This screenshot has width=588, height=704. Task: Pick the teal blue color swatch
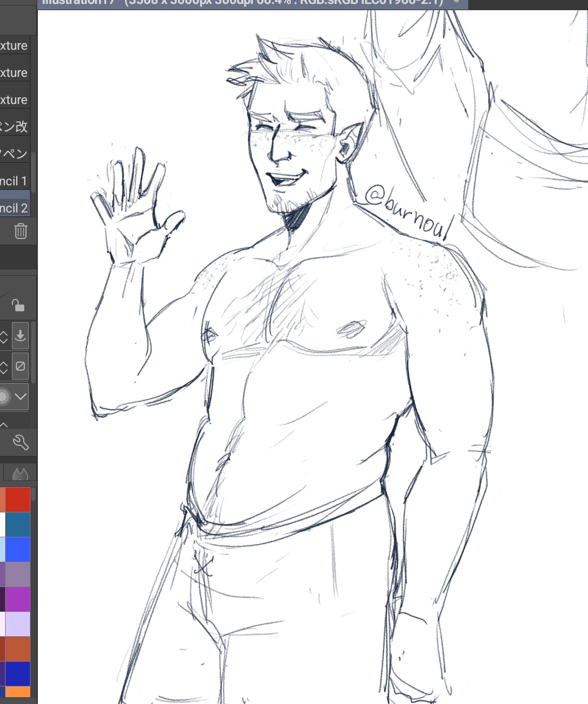point(18,524)
